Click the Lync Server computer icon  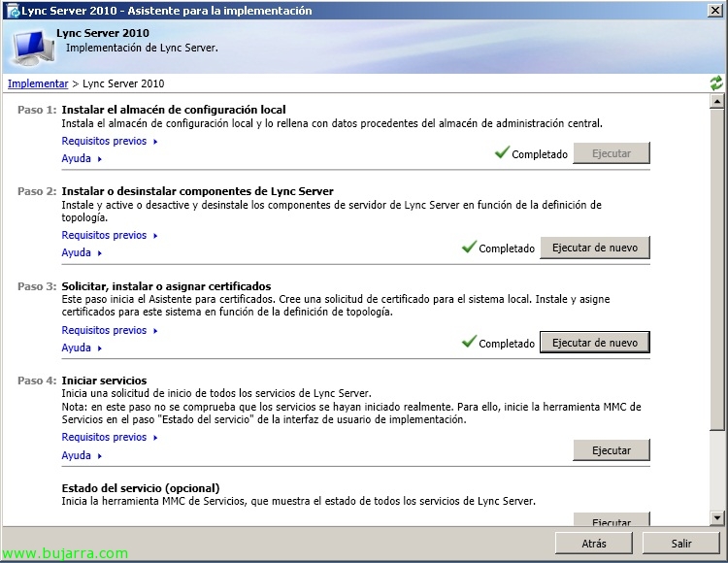[33, 48]
